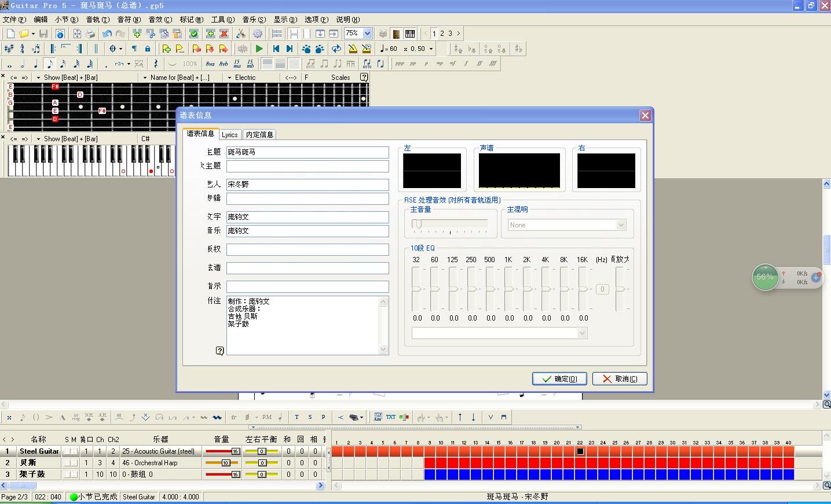Click the key signature sharps icon
The width and height of the screenshot is (831, 504).
point(9,49)
